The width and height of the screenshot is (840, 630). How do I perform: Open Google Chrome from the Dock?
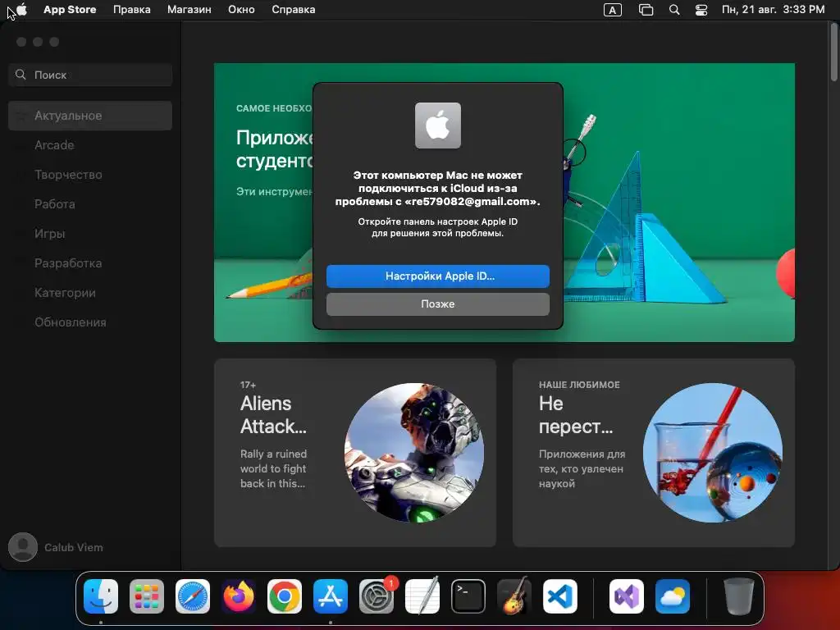(x=285, y=596)
